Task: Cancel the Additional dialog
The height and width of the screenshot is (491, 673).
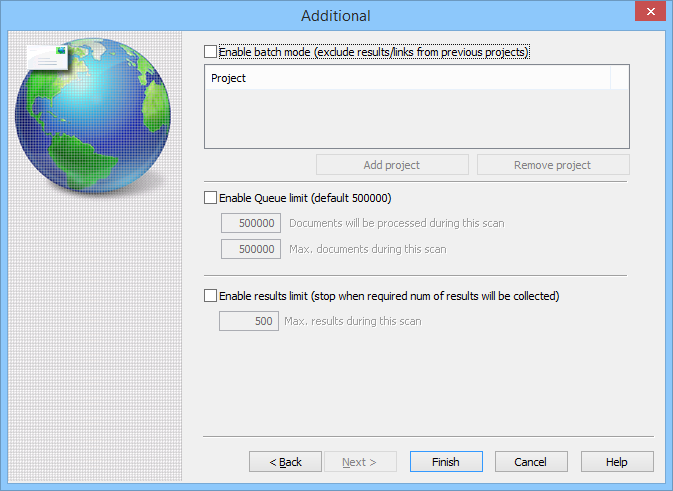Action: click(x=531, y=462)
